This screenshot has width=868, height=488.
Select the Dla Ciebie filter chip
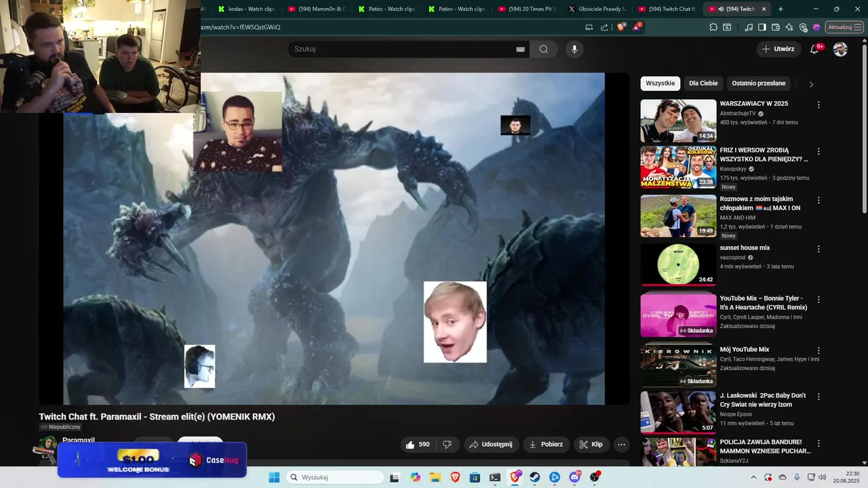click(x=703, y=83)
